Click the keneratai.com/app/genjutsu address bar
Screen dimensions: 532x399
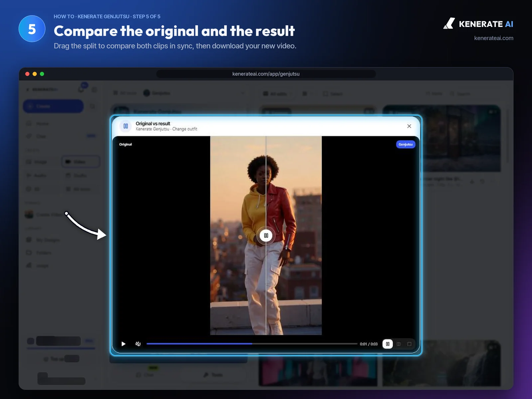click(x=266, y=74)
